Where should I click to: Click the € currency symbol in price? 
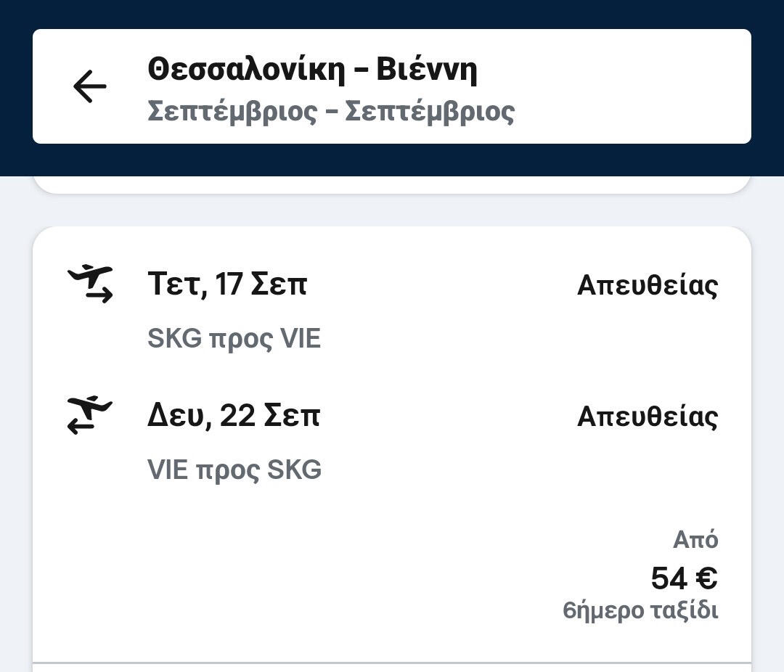tap(706, 578)
